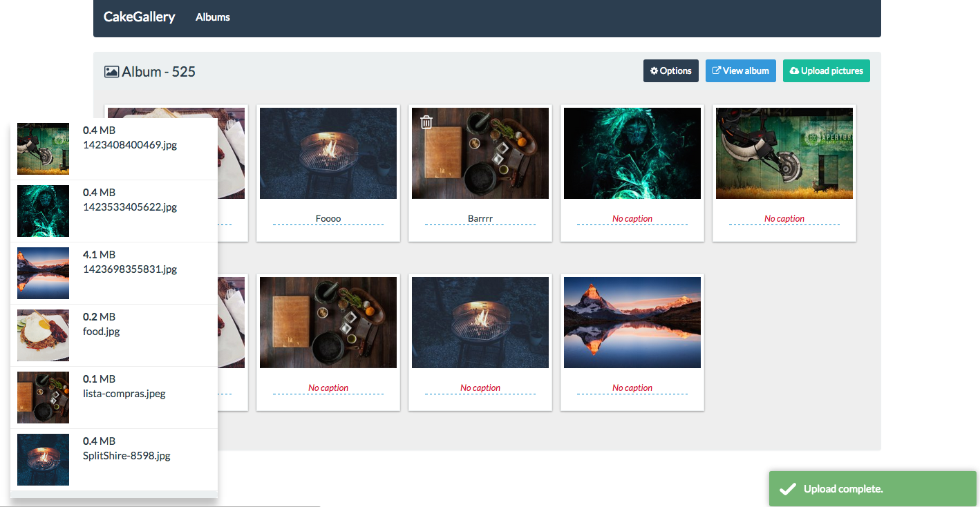Click the external-link icon on View album button

coord(716,70)
